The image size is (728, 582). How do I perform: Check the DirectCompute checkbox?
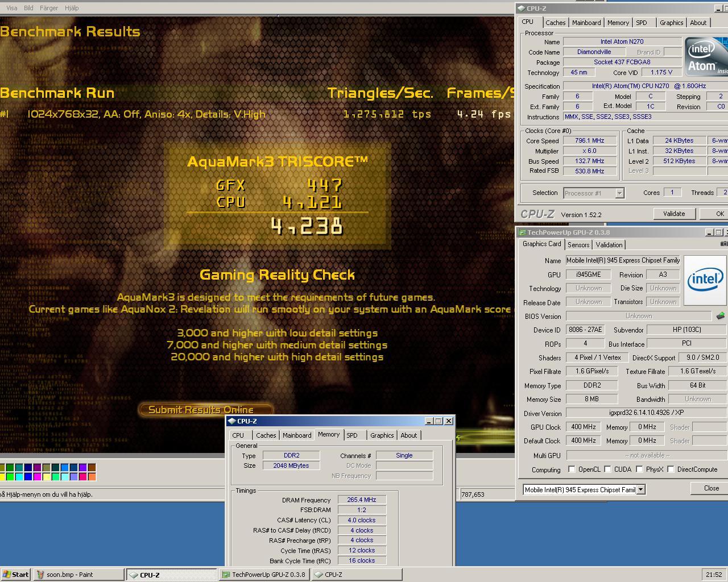coord(671,469)
